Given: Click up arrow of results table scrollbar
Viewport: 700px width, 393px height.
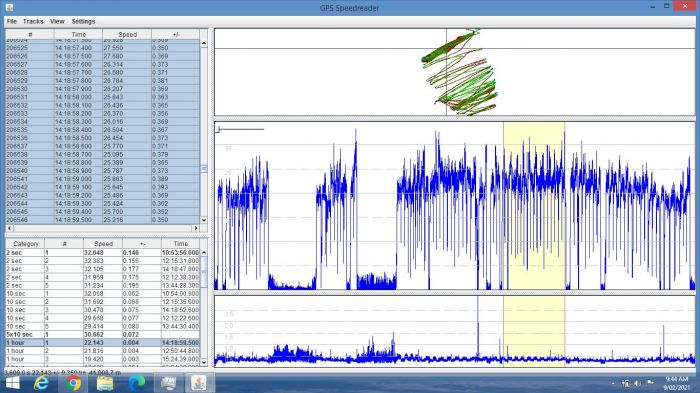Looking at the screenshot, I should click(x=204, y=252).
